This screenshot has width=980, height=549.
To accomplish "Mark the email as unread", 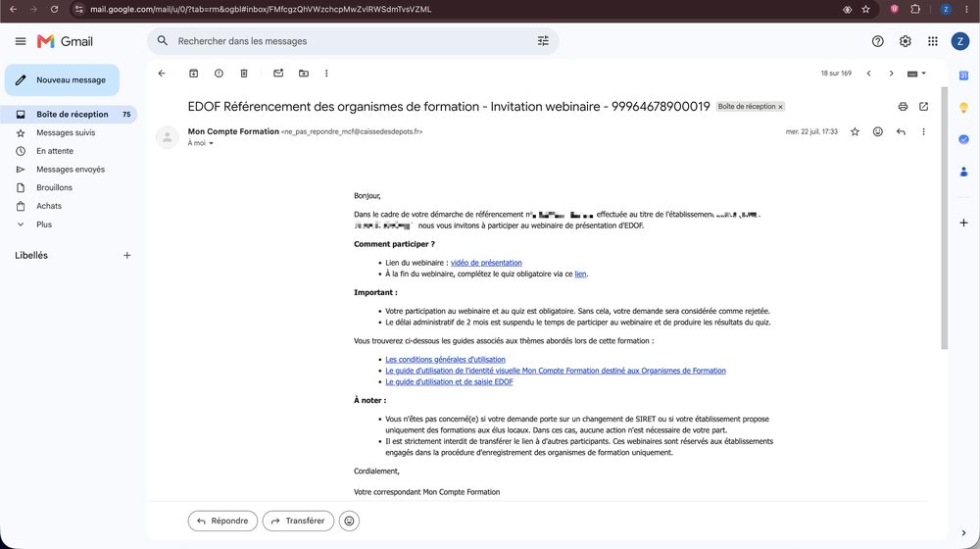I will [278, 74].
